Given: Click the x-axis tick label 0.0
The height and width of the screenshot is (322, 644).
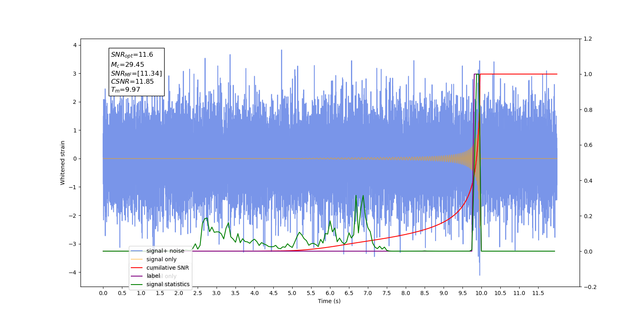Looking at the screenshot, I should [103, 293].
